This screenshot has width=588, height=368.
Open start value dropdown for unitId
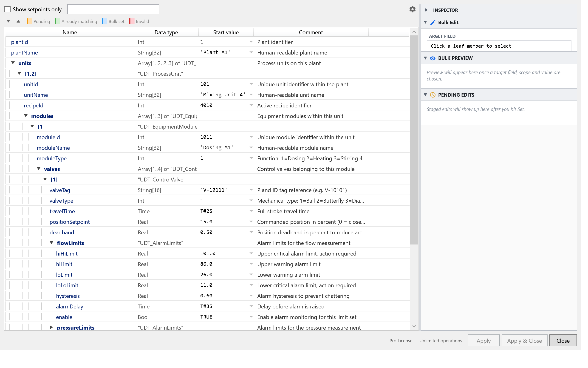tap(251, 84)
